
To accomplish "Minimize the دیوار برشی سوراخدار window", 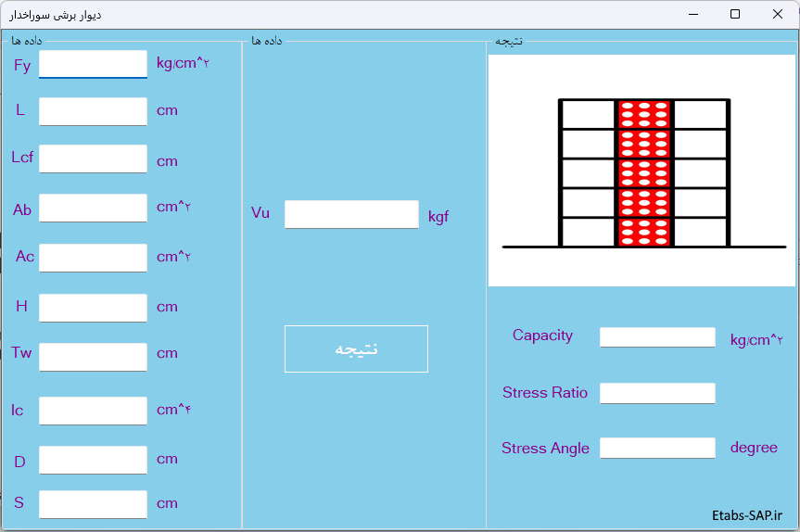I will pyautogui.click(x=692, y=14).
